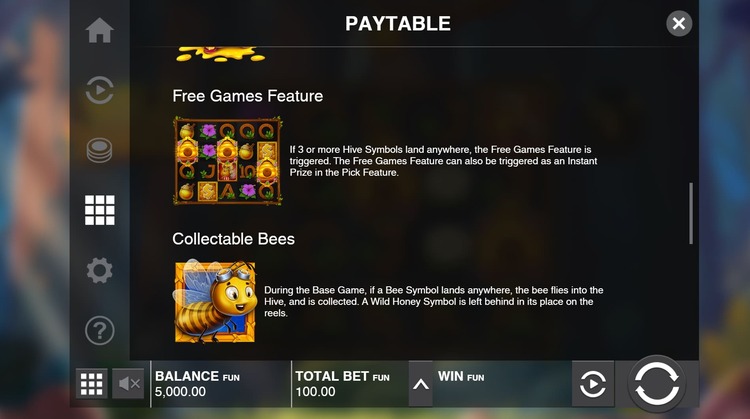
Task: Open the coin bet settings icon
Action: (x=99, y=150)
